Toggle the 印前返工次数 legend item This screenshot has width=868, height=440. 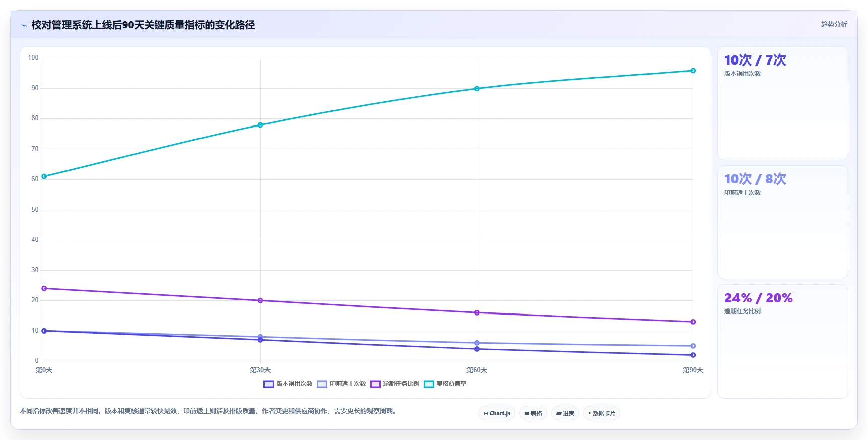coord(342,384)
